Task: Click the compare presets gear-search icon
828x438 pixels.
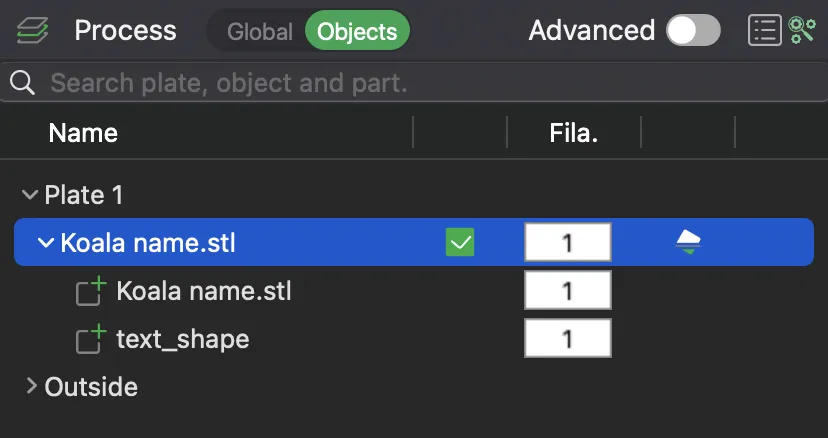Action: [x=802, y=30]
